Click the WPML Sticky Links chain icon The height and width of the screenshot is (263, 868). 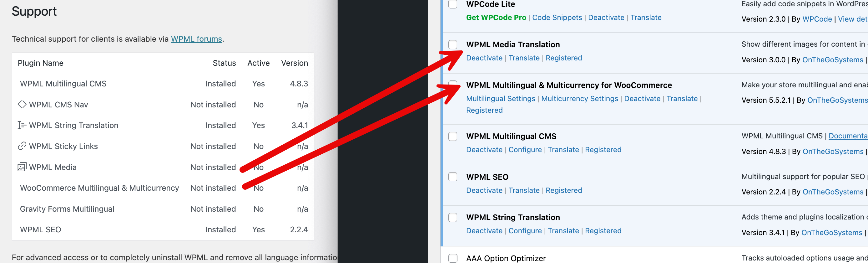click(x=22, y=146)
